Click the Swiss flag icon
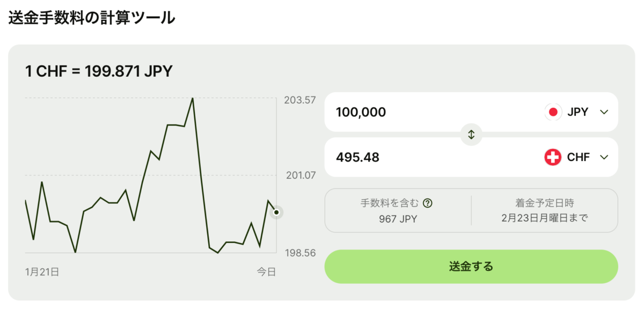 coord(553,157)
